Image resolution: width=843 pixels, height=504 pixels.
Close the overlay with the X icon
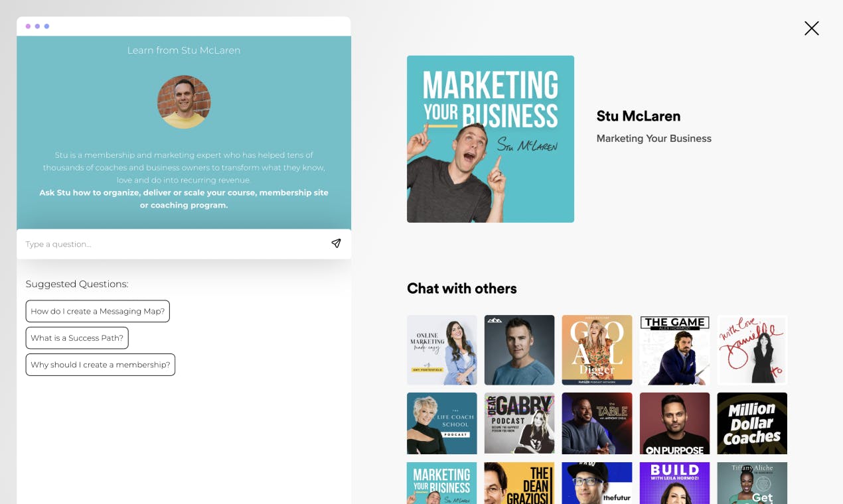[811, 28]
